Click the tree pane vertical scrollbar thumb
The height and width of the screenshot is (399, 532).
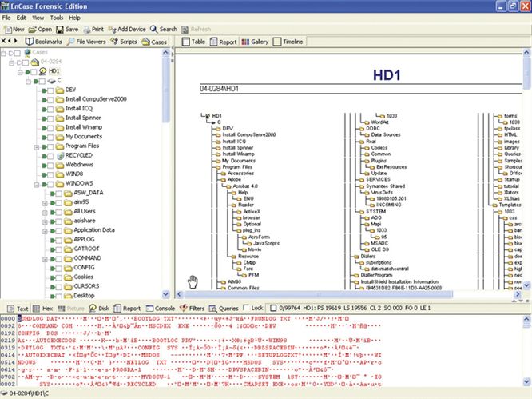coord(165,90)
